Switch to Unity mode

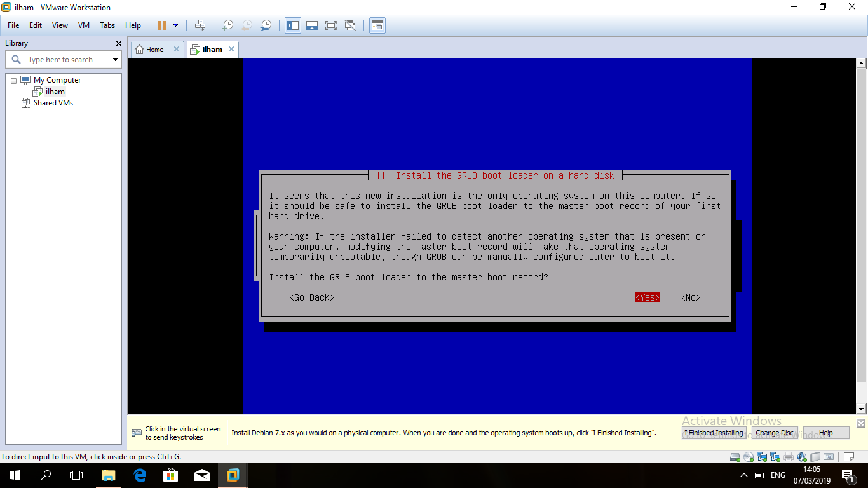[350, 25]
